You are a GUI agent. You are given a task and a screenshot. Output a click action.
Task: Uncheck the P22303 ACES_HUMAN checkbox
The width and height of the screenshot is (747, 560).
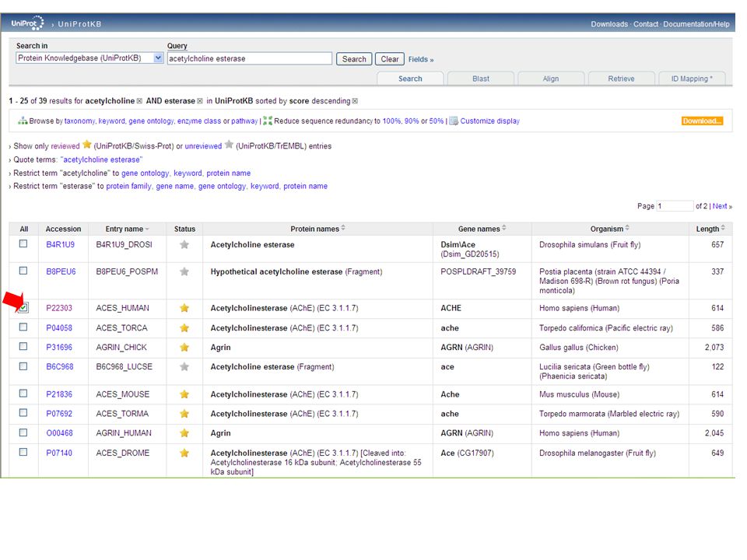[x=23, y=308]
